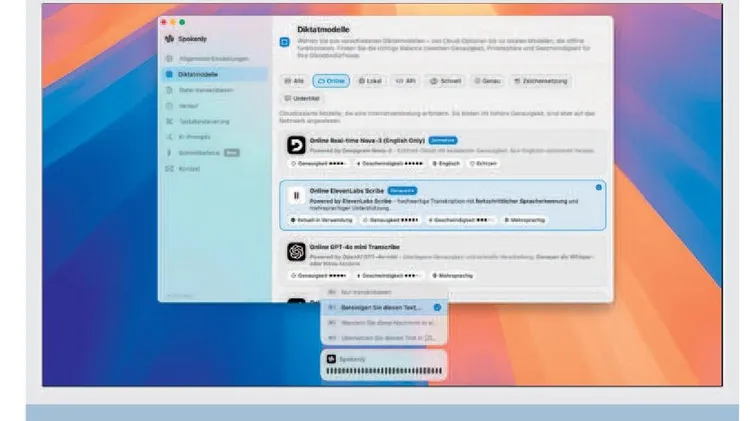Image resolution: width=750 pixels, height=421 pixels.
Task: Click the green window zoom button
Action: (182, 22)
